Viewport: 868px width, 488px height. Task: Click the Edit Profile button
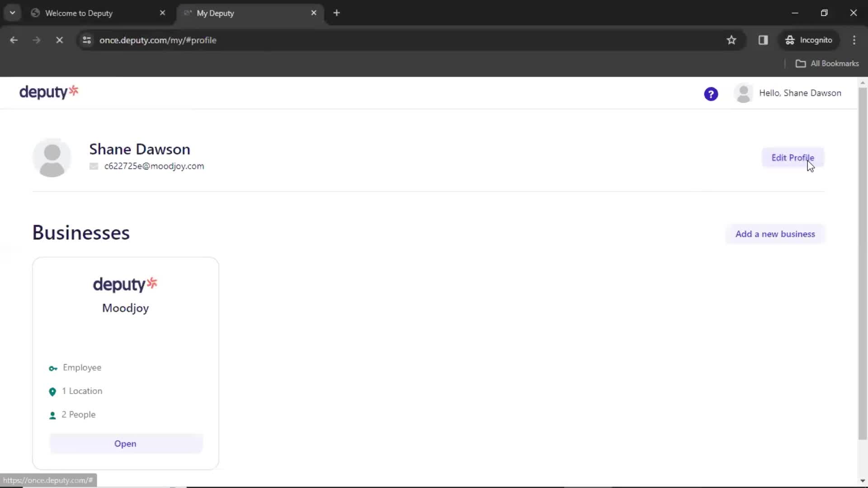point(793,157)
